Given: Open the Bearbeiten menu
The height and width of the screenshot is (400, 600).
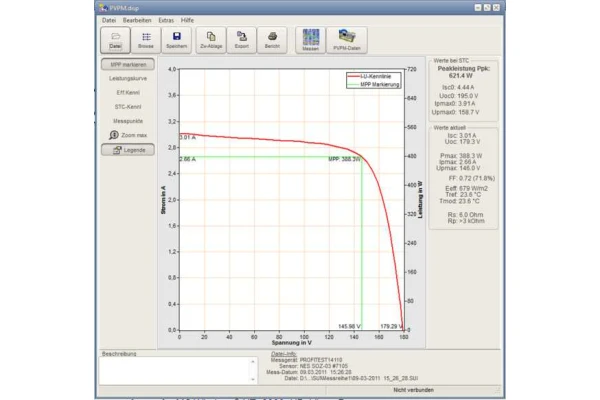Looking at the screenshot, I should (137, 20).
